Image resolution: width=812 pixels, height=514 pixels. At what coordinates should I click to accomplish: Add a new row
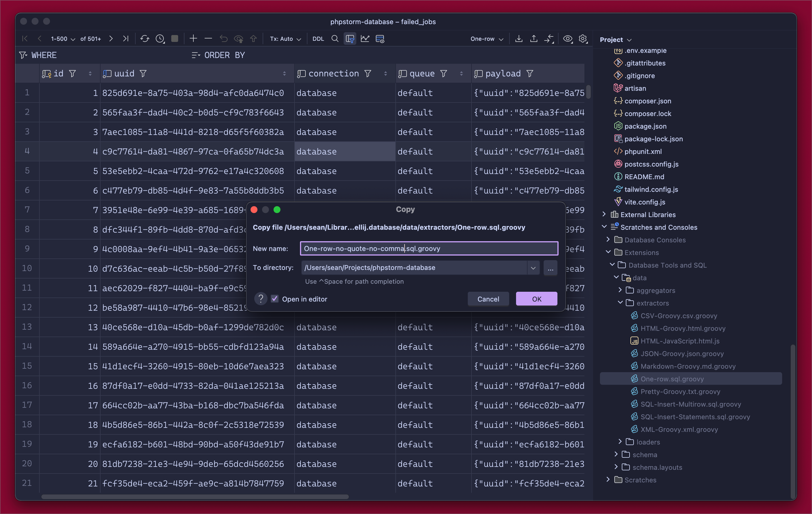pyautogui.click(x=193, y=38)
